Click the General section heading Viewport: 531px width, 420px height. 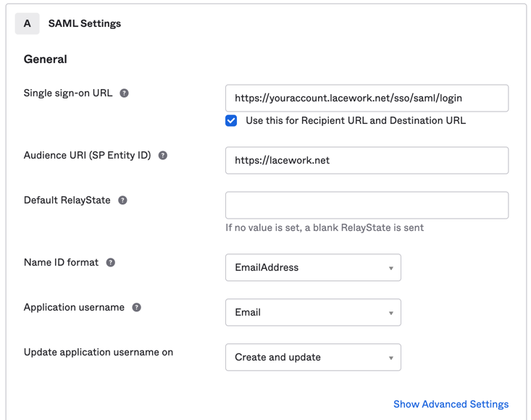click(x=46, y=59)
